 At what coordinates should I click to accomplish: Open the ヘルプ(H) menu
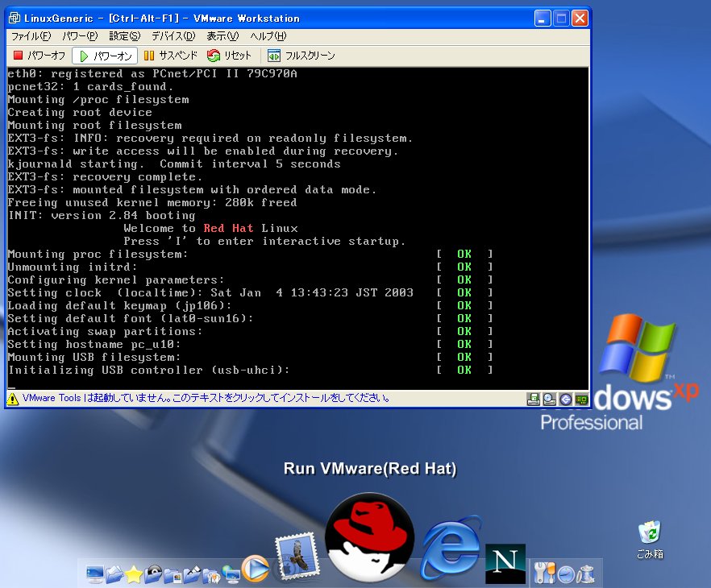[x=268, y=36]
